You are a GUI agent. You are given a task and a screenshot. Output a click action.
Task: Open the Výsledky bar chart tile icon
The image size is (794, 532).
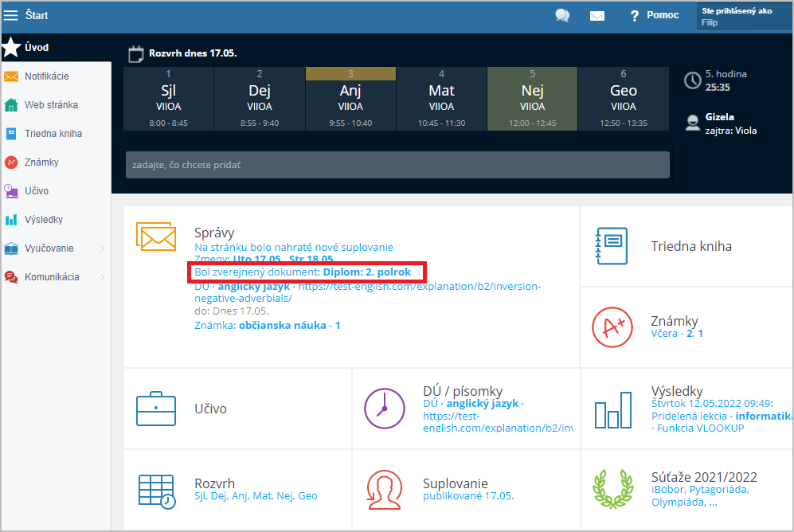point(612,409)
